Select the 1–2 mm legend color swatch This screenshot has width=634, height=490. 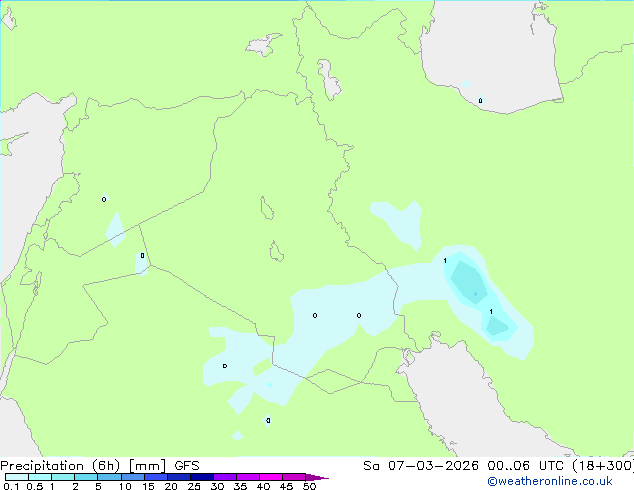(x=63, y=477)
